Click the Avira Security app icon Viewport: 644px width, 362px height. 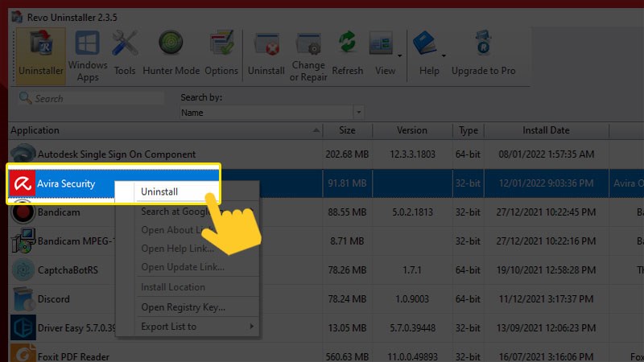(23, 183)
